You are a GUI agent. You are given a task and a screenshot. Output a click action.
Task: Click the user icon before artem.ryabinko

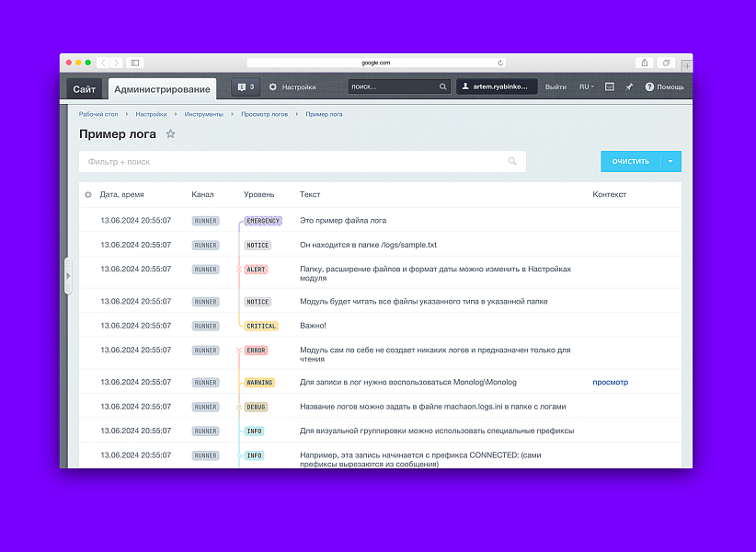[x=465, y=86]
